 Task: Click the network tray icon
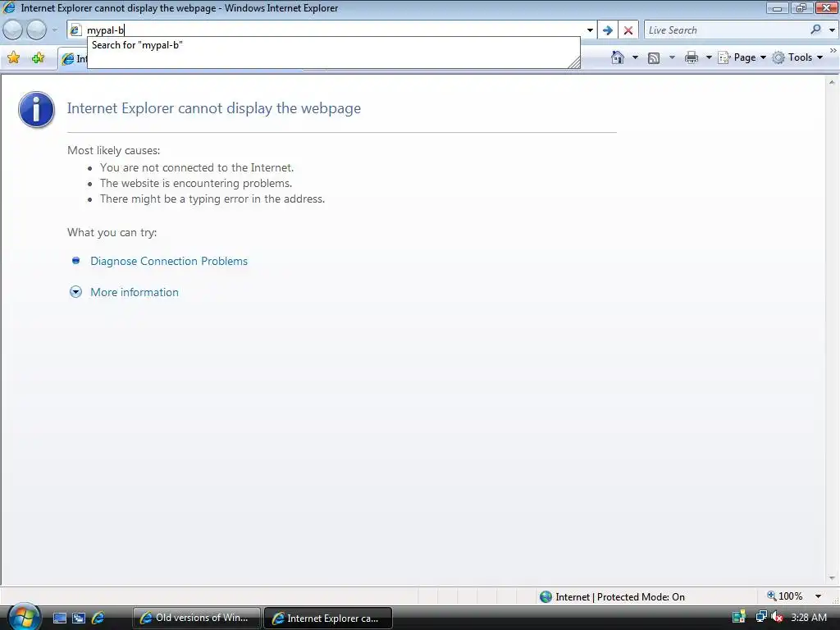(760, 617)
